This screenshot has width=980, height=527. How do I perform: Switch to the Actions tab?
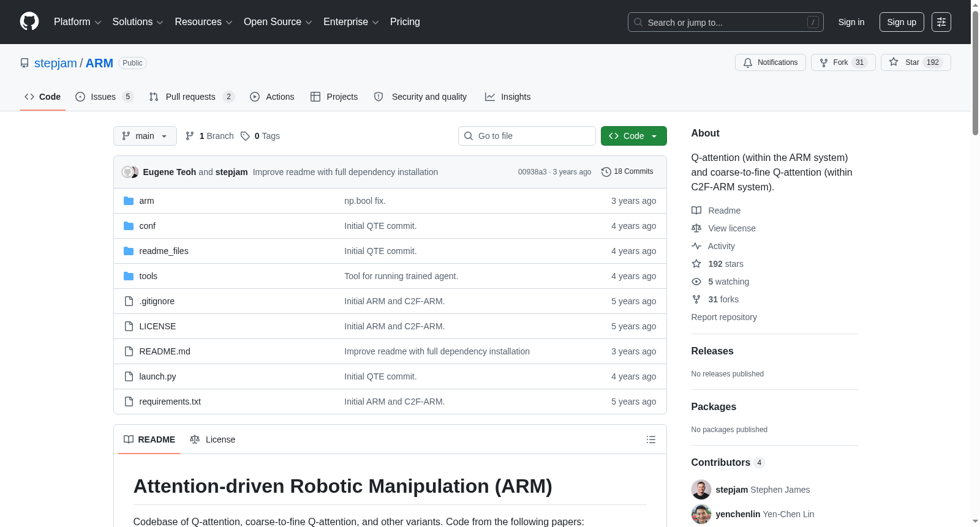pos(272,97)
